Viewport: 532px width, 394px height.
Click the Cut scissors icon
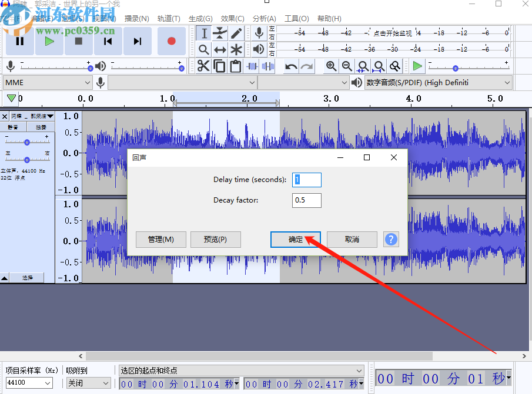click(x=203, y=66)
